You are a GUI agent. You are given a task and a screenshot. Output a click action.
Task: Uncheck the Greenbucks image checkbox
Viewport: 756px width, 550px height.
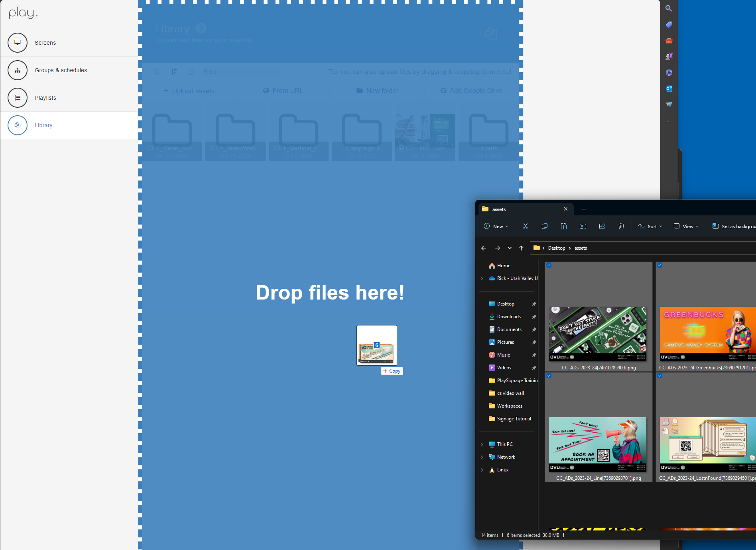pos(660,265)
